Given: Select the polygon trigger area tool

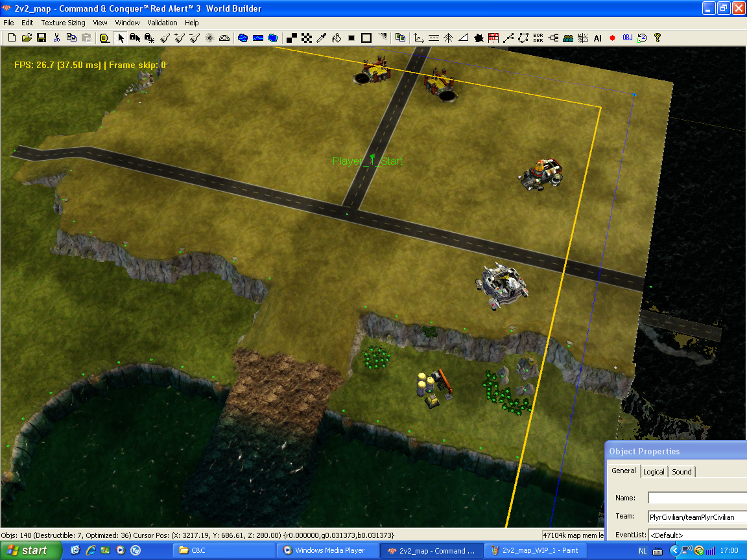Looking at the screenshot, I should [x=523, y=38].
